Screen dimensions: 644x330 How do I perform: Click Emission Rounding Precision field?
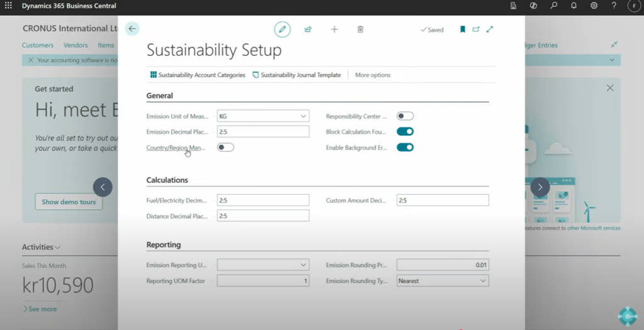[x=443, y=265]
